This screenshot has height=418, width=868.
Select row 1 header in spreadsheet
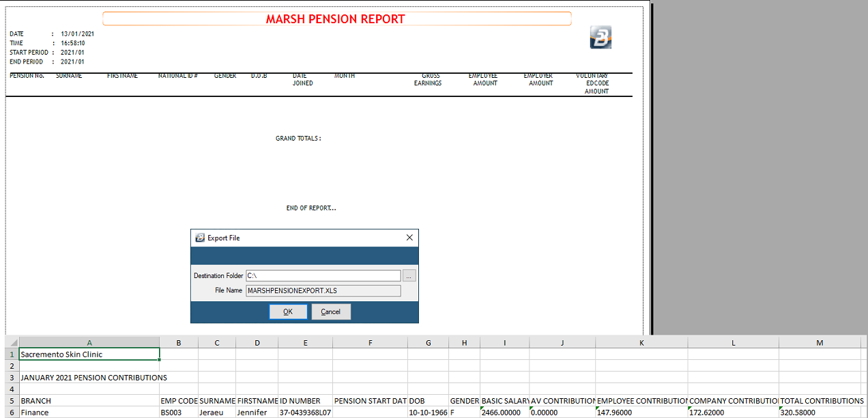pos(12,354)
